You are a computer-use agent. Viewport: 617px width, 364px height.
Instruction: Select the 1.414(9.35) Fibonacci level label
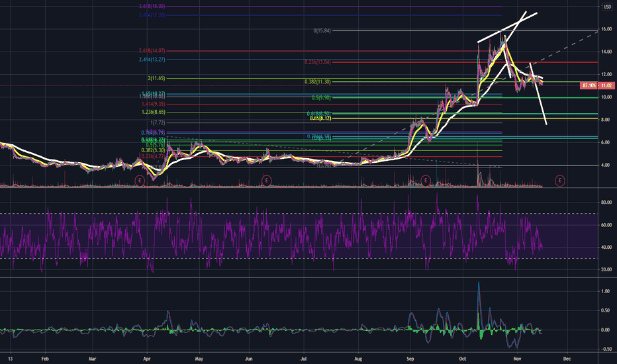153,104
